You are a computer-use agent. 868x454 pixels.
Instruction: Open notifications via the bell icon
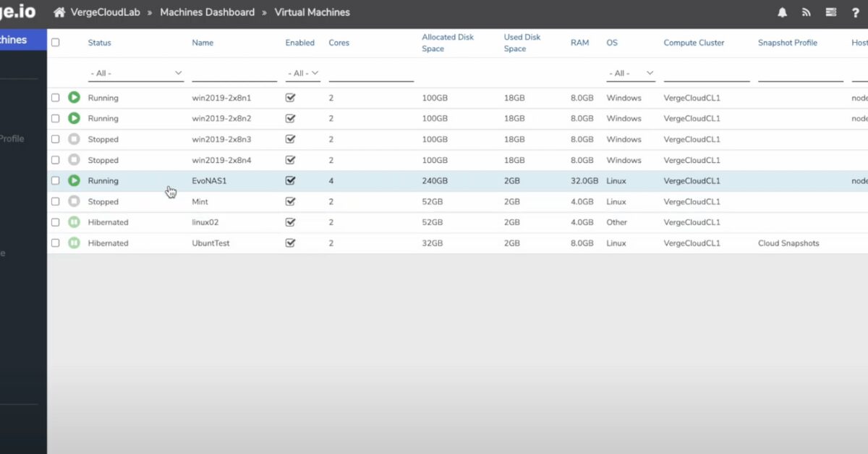coord(782,12)
